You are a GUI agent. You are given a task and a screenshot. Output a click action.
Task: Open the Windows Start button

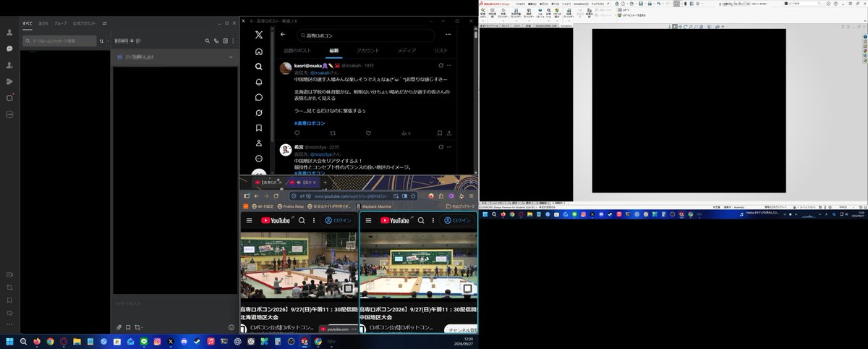[x=9, y=341]
